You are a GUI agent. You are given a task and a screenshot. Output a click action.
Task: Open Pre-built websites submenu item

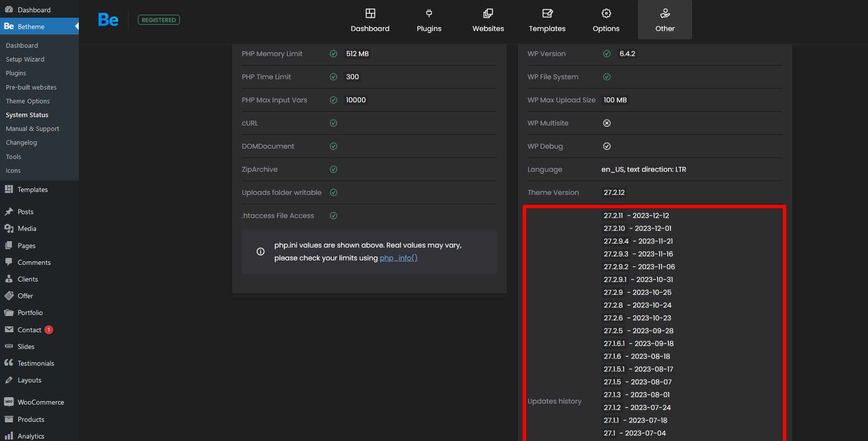pyautogui.click(x=31, y=87)
